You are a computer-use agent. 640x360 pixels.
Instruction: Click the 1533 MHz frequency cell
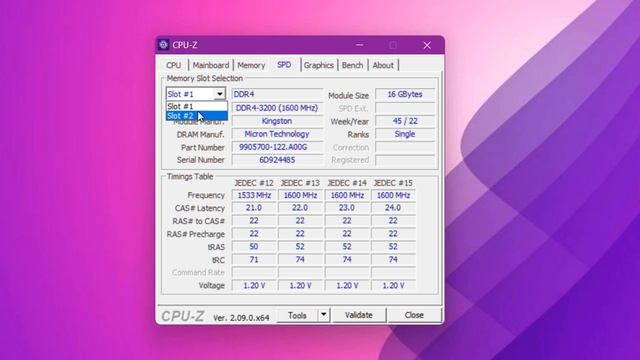(x=254, y=196)
